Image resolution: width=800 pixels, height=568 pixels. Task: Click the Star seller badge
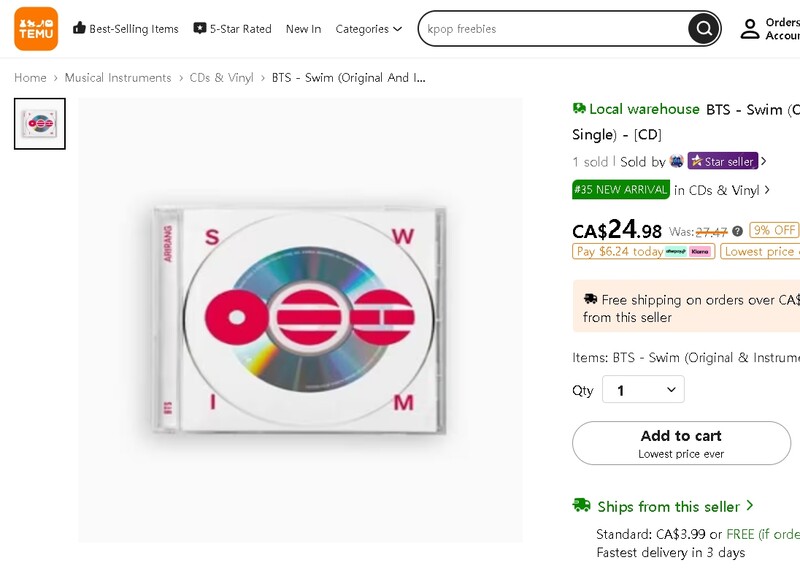point(723,161)
